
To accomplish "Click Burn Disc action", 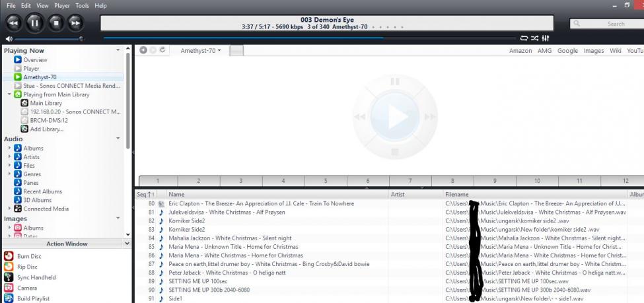I will pyautogui.click(x=29, y=256).
